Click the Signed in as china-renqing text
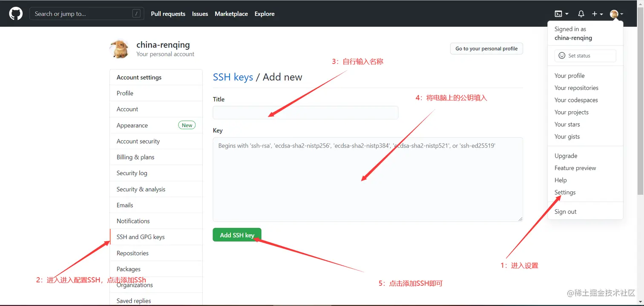Screen dimensions: 644x306 click(573, 33)
